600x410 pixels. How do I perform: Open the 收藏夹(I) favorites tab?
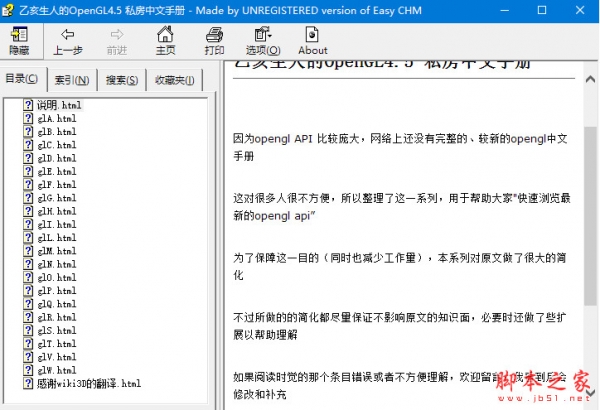[x=174, y=80]
